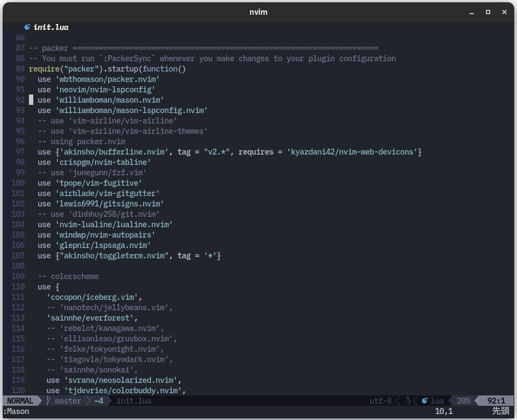Click the '-- using packer.nvim' comment
The width and height of the screenshot is (517, 420).
tap(81, 141)
